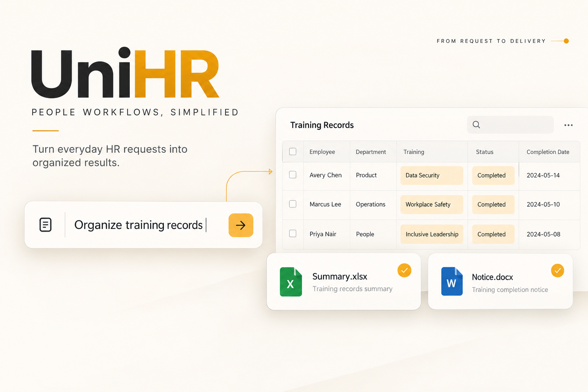Open the three-dot more options menu
The image size is (588, 392).
click(568, 125)
